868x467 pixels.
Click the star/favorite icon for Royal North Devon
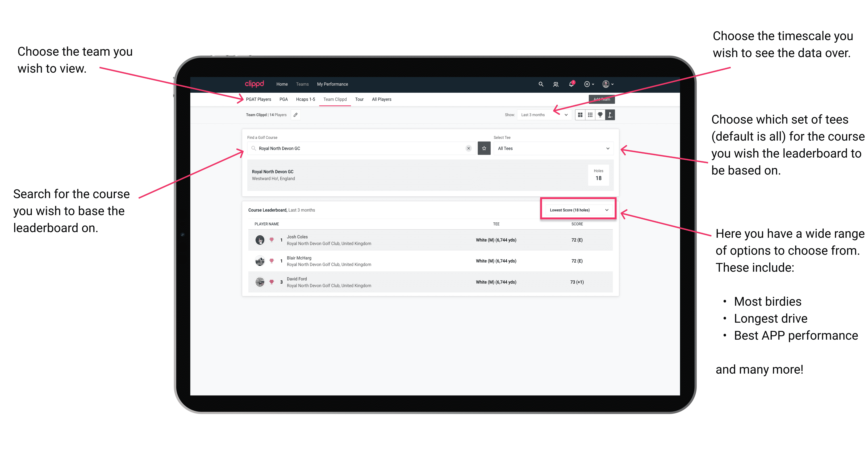[x=484, y=148]
